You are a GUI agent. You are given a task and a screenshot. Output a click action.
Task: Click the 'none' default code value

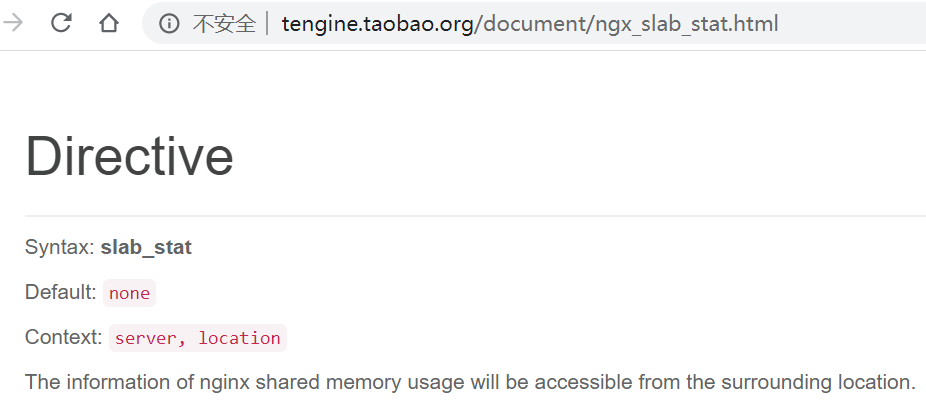tap(129, 293)
